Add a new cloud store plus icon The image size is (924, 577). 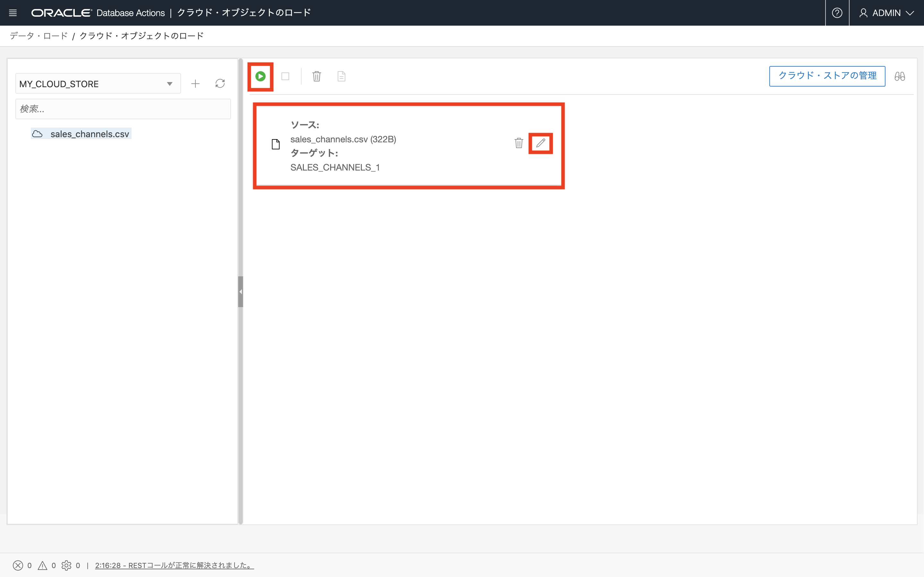(x=195, y=84)
